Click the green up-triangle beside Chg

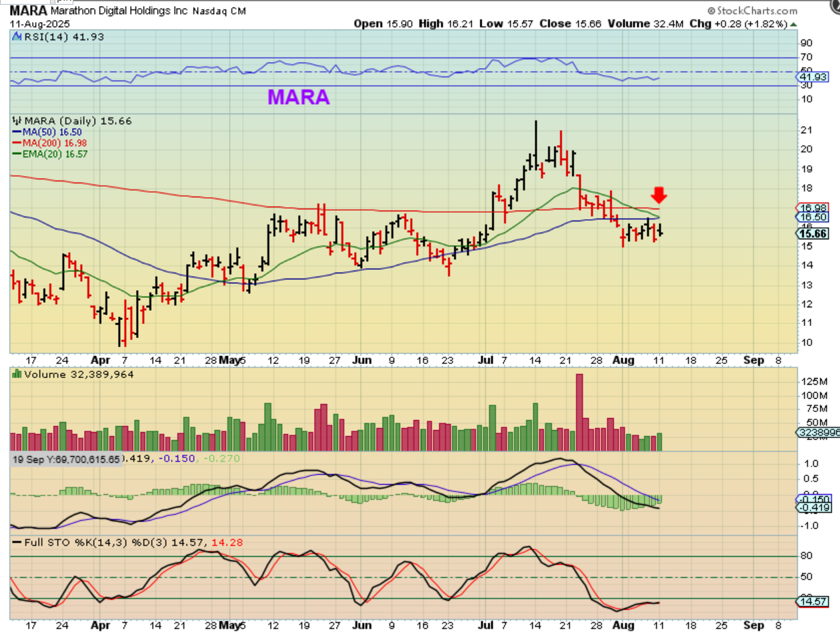tap(793, 23)
